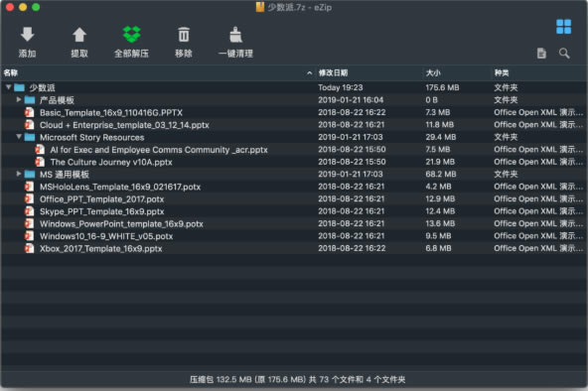Viewport: 588px width, 391px height.
Task: Click the file icon of Xbox_2017_Template_16x9.pptx
Action: tap(29, 248)
